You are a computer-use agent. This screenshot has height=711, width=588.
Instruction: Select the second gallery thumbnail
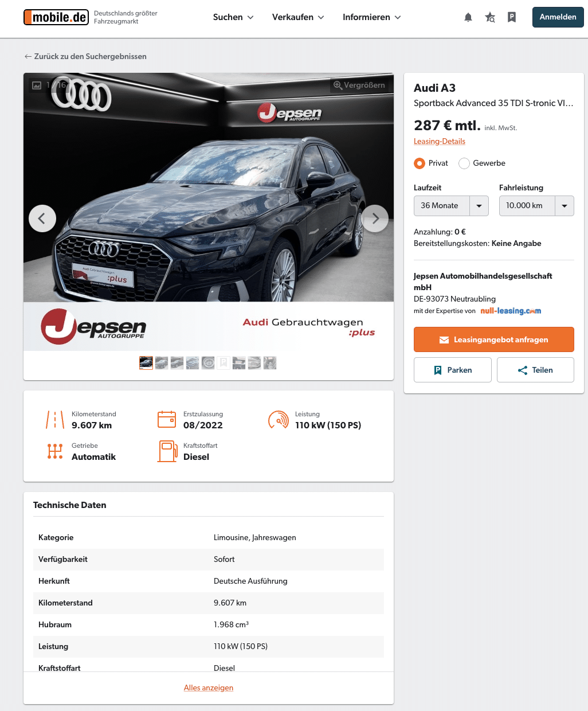[x=162, y=363]
